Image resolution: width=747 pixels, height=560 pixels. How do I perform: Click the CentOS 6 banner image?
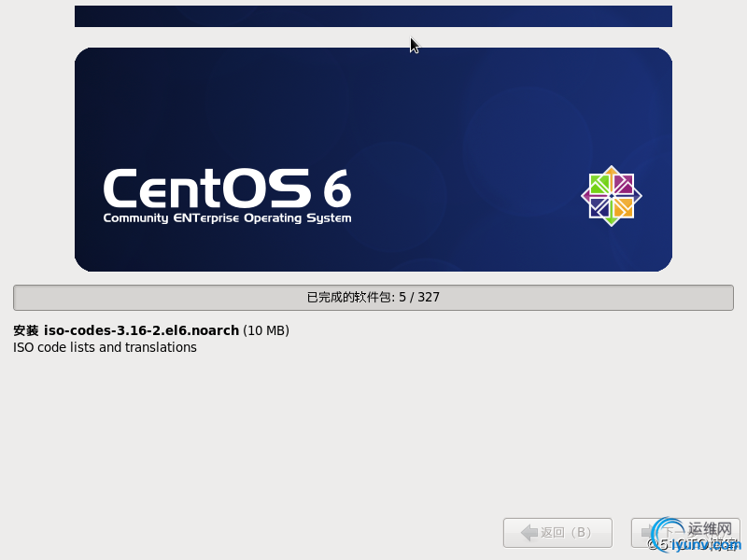click(x=373, y=159)
